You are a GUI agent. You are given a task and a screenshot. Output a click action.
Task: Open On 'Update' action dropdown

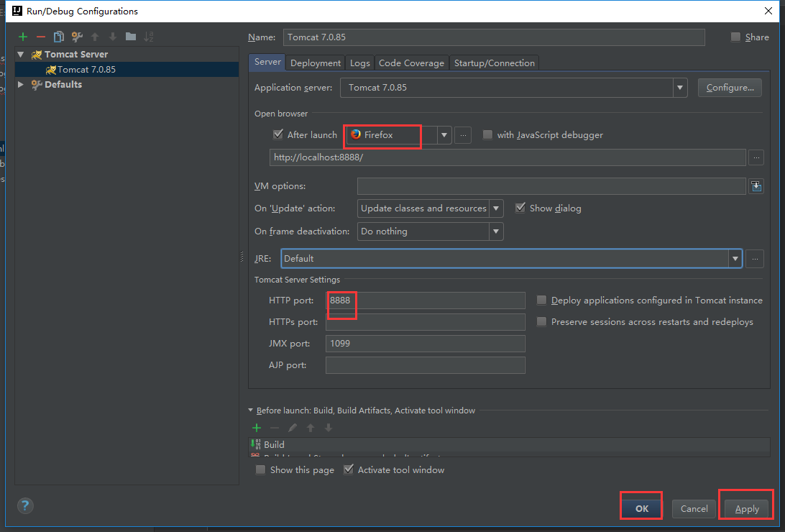496,208
